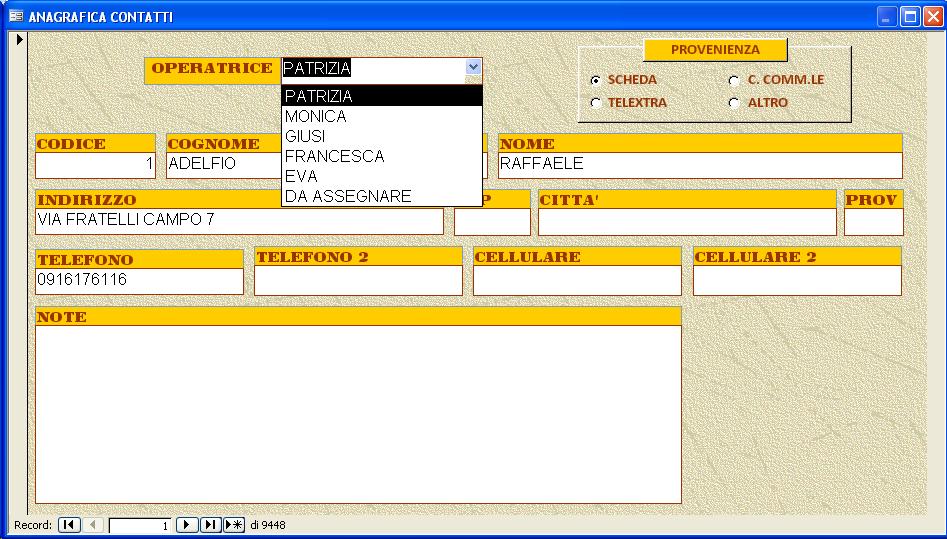The width and height of the screenshot is (947, 539).
Task: Choose FRANCESCA in the operator list
Action: [382, 156]
